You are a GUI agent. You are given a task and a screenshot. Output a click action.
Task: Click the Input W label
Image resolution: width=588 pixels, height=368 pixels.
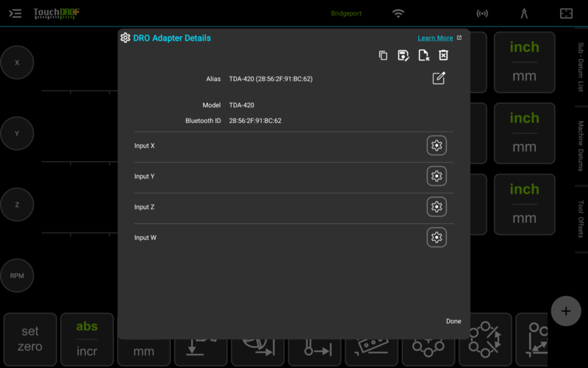(x=146, y=238)
